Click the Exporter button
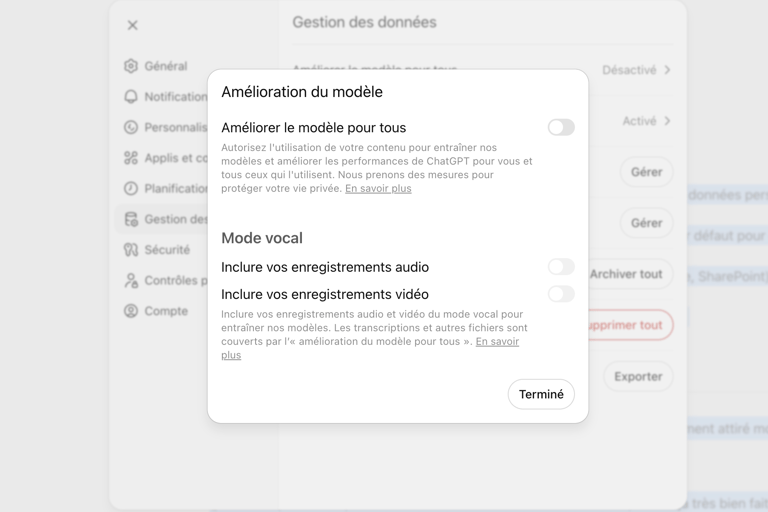768x512 pixels. (x=638, y=377)
